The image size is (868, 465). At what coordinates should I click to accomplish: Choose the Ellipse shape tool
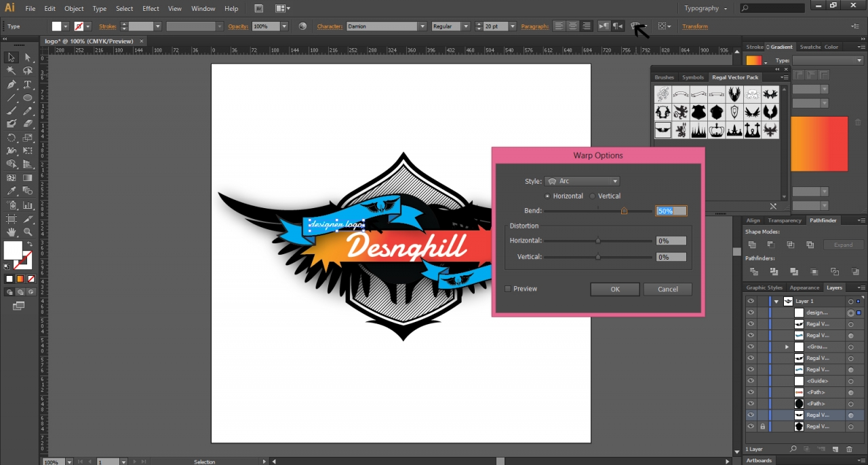[x=28, y=98]
